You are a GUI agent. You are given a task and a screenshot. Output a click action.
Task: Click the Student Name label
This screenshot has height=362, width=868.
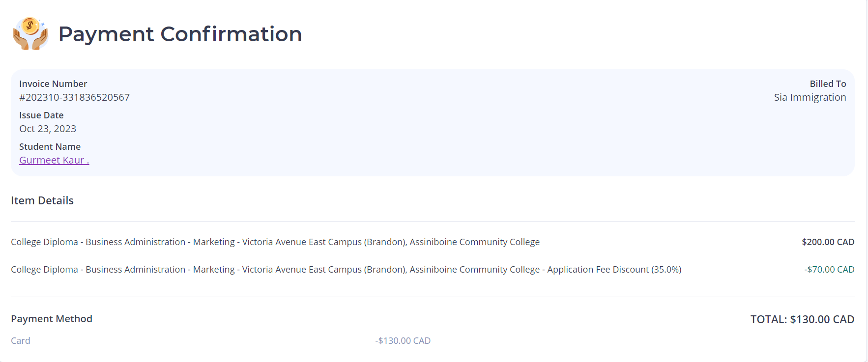[x=50, y=147]
